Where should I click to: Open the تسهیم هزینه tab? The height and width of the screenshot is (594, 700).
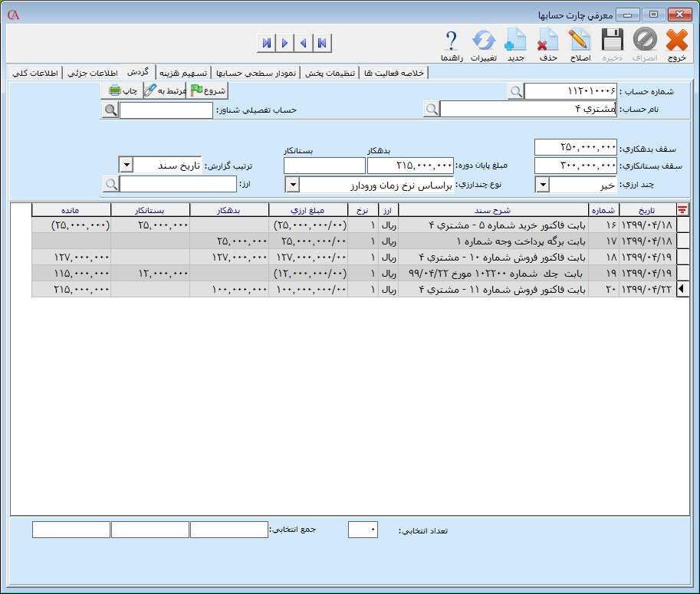183,73
